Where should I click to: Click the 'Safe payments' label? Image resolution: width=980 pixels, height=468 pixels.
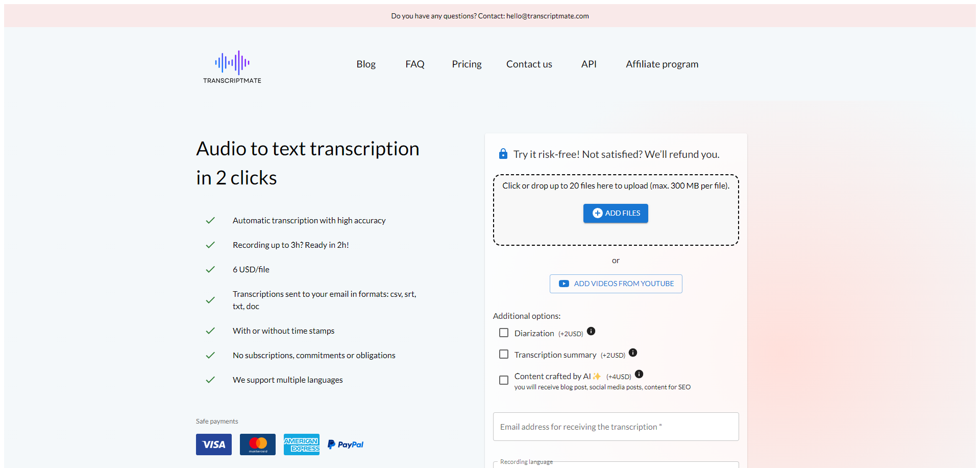point(217,421)
